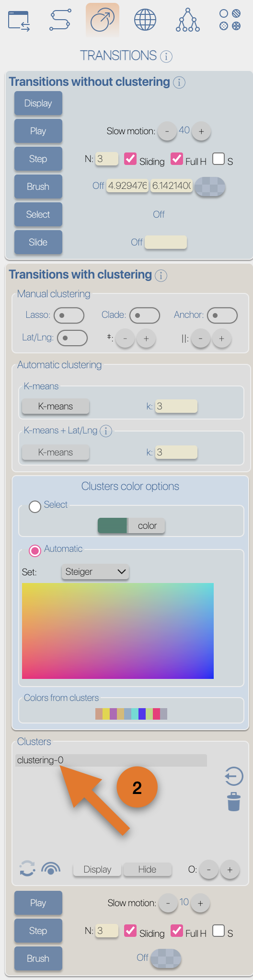Toggle the Lasso switch

(69, 315)
